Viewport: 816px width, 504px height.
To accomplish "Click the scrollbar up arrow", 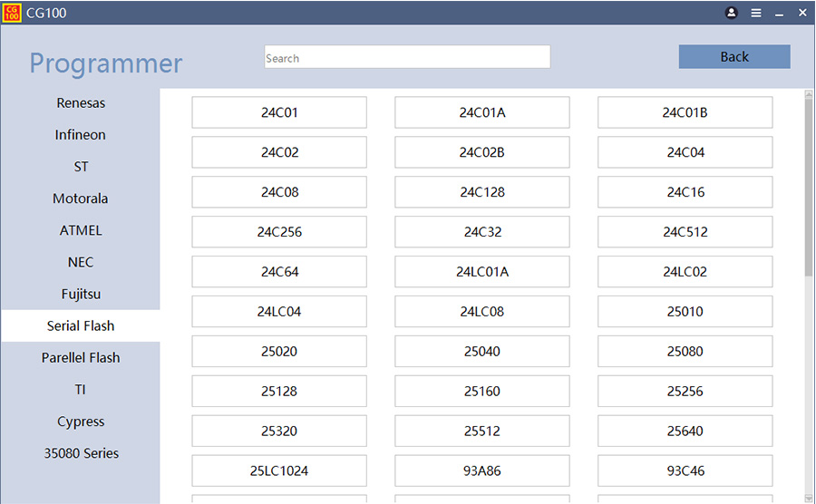I will tap(809, 94).
